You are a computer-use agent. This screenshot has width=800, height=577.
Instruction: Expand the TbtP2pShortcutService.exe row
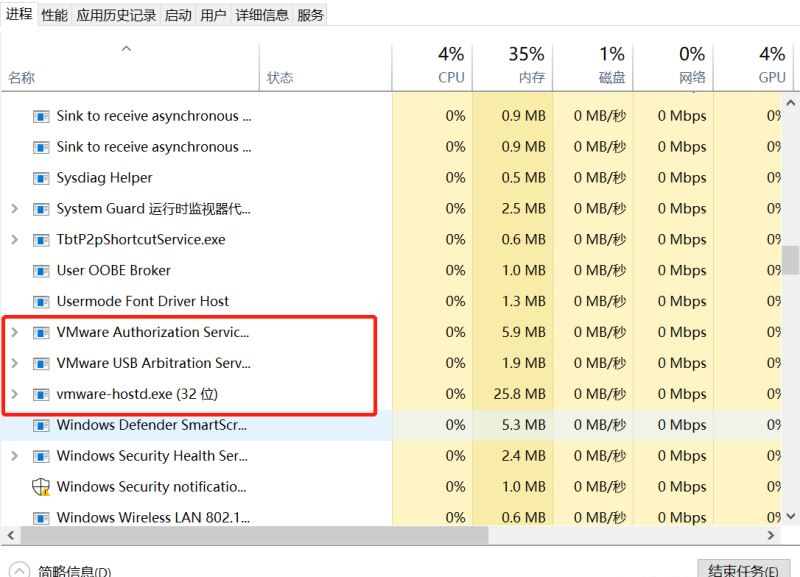(14, 240)
